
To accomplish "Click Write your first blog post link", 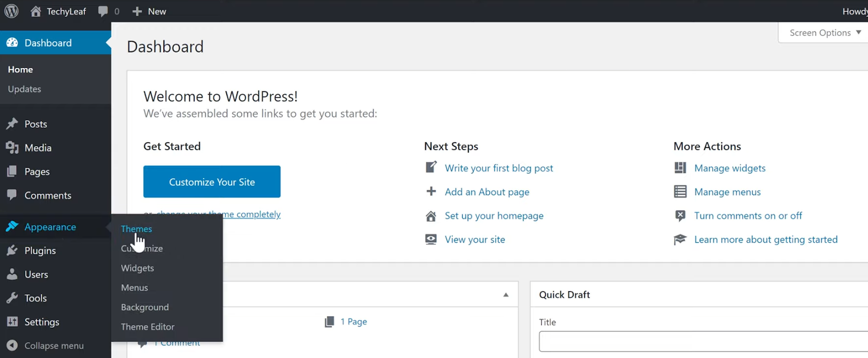I will [499, 168].
